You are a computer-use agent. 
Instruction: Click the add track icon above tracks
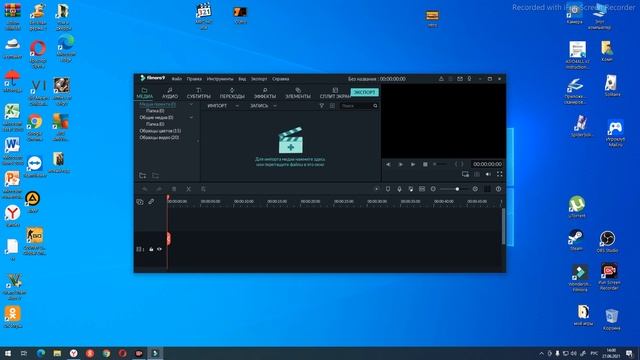pyautogui.click(x=140, y=202)
